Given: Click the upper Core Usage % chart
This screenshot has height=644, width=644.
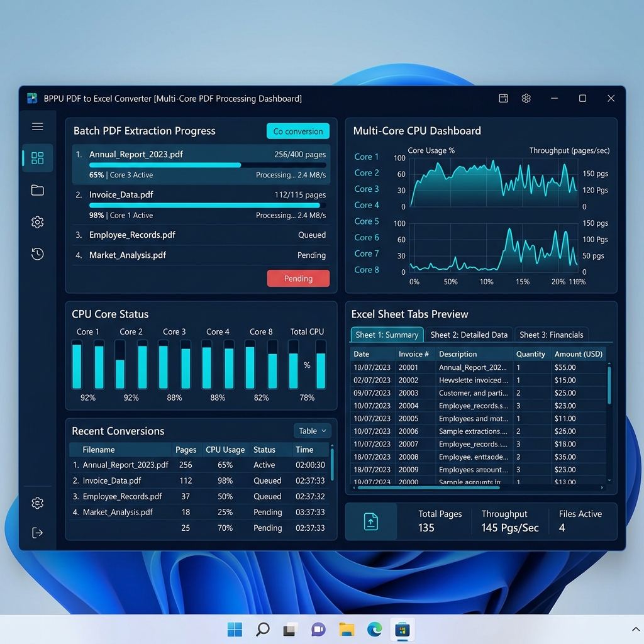Looking at the screenshot, I should pyautogui.click(x=494, y=182).
